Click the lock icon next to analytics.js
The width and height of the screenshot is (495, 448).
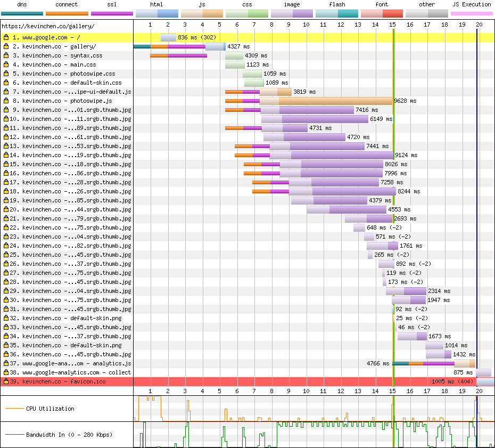click(x=6, y=364)
